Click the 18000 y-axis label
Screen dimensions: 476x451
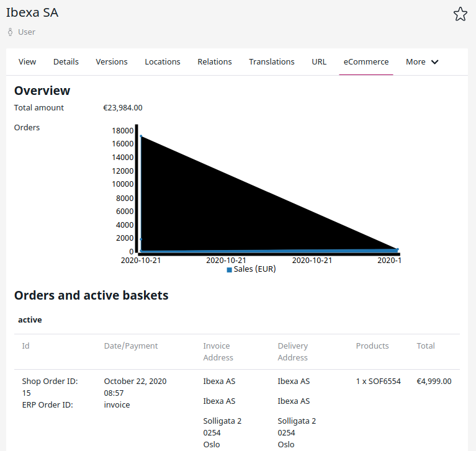tap(122, 130)
